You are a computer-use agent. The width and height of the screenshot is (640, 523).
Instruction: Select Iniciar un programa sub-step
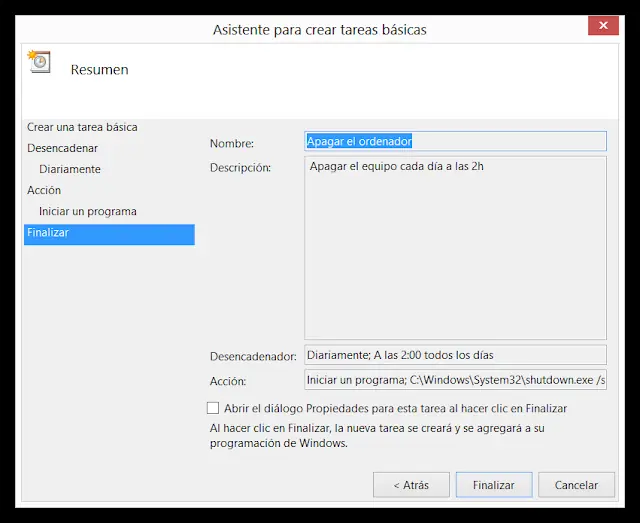(x=88, y=211)
